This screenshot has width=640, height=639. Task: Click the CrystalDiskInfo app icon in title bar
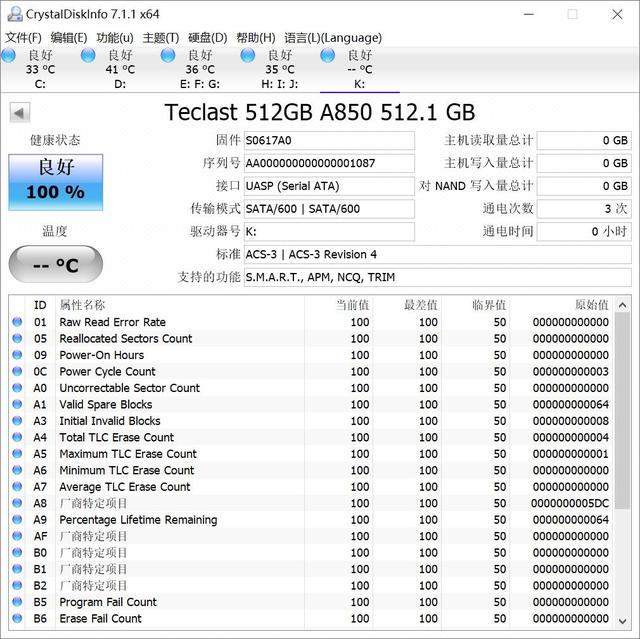[15, 14]
